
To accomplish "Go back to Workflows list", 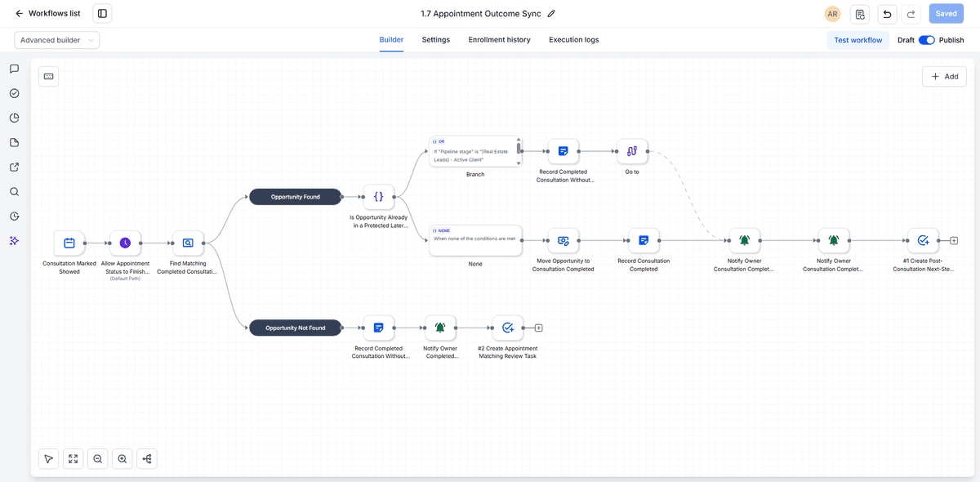I will point(47,13).
